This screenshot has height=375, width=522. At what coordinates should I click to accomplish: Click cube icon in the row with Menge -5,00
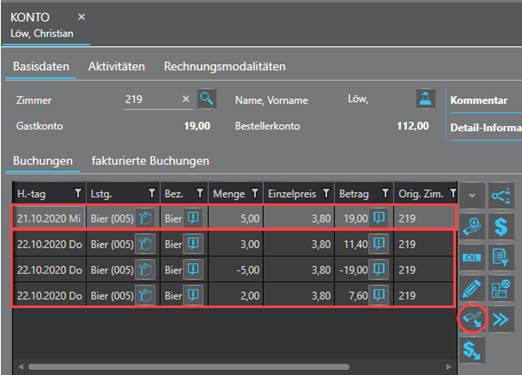point(145,269)
